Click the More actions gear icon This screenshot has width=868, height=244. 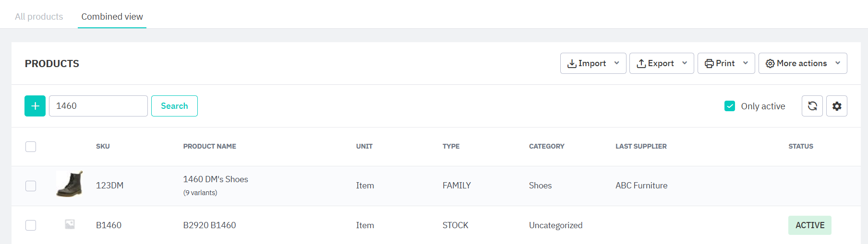pyautogui.click(x=770, y=64)
